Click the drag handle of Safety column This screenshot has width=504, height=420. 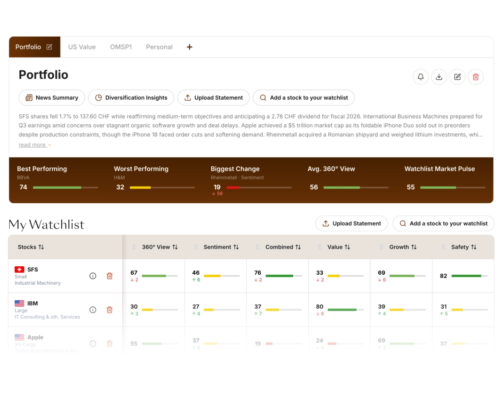click(x=444, y=247)
